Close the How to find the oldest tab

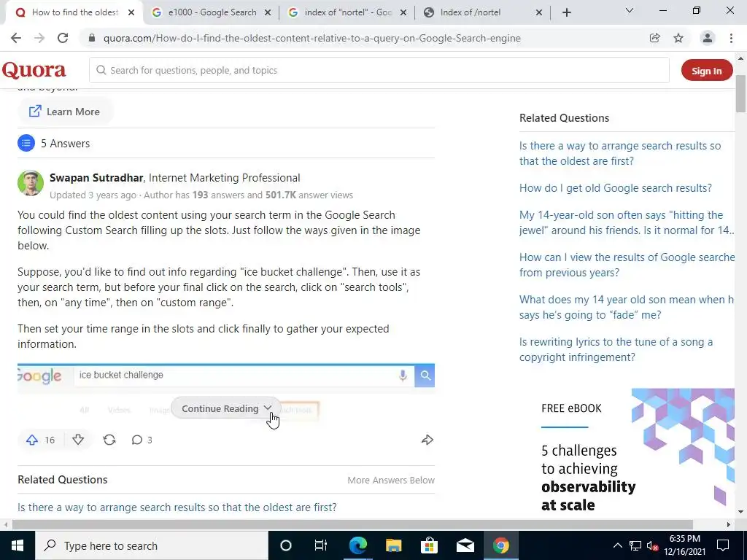point(131,13)
